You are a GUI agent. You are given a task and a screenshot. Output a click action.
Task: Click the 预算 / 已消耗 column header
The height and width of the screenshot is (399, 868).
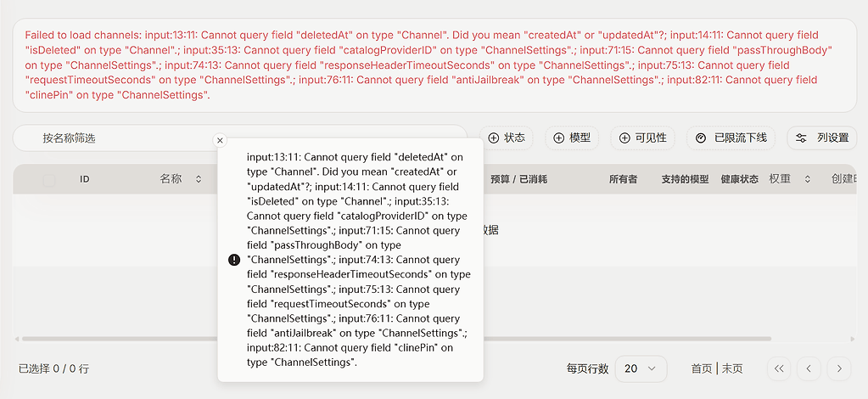pyautogui.click(x=518, y=179)
